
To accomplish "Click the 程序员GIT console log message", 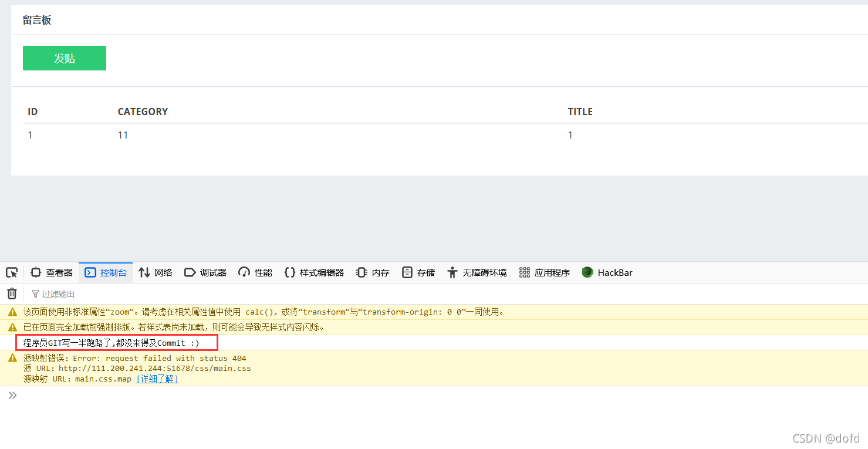I will [x=112, y=343].
